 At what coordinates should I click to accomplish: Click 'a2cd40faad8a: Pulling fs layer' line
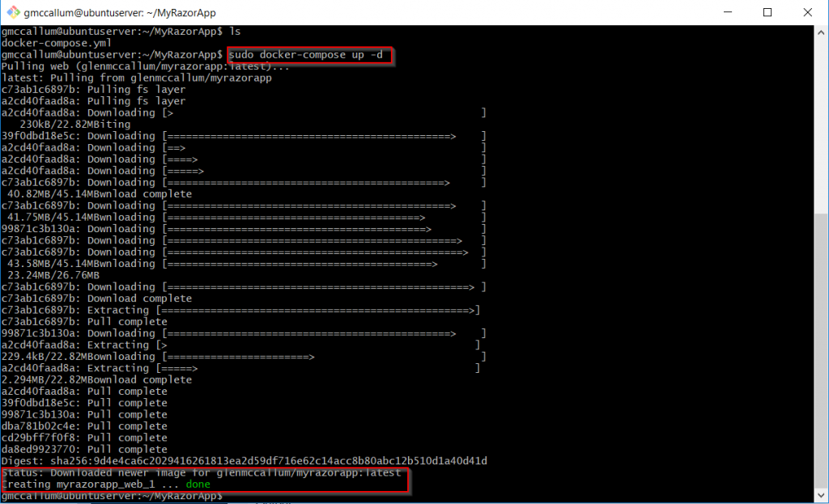[x=93, y=101]
